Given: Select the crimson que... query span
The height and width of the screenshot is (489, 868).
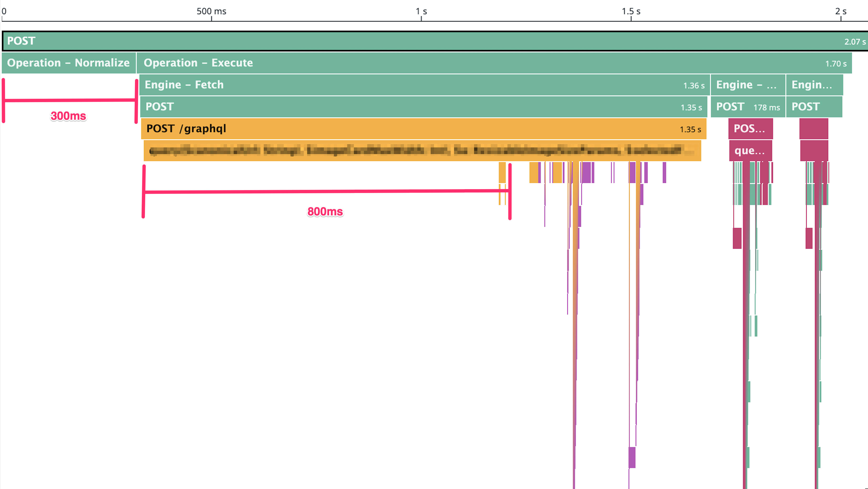Looking at the screenshot, I should point(751,151).
